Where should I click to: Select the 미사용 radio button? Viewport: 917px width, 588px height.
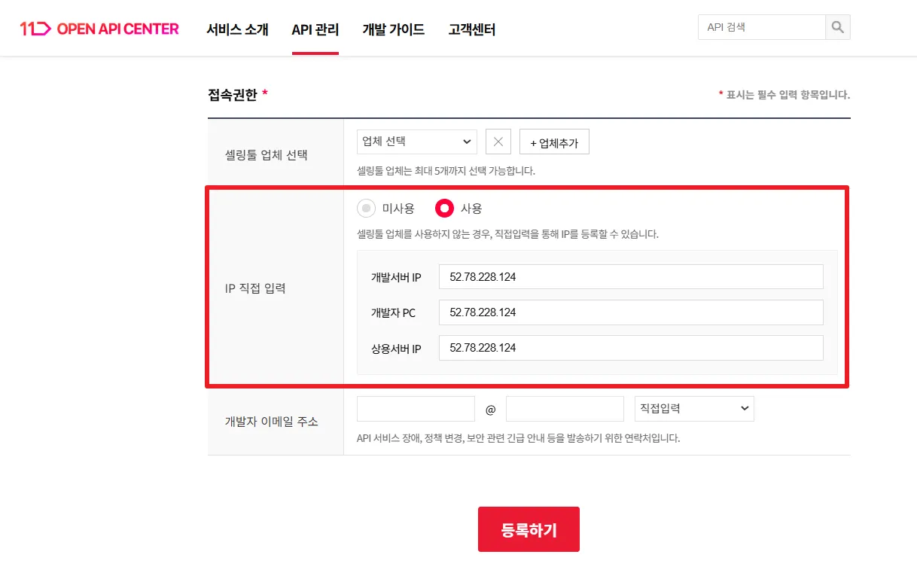click(x=366, y=209)
